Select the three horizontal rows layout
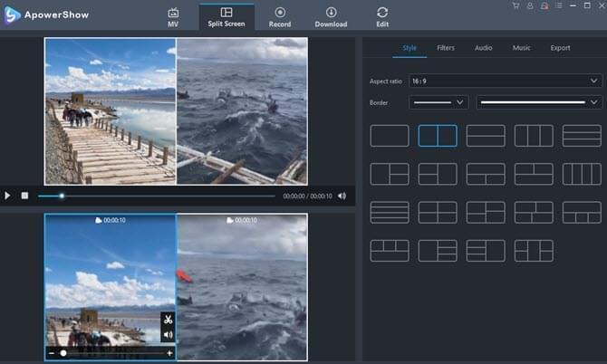 coord(582,136)
